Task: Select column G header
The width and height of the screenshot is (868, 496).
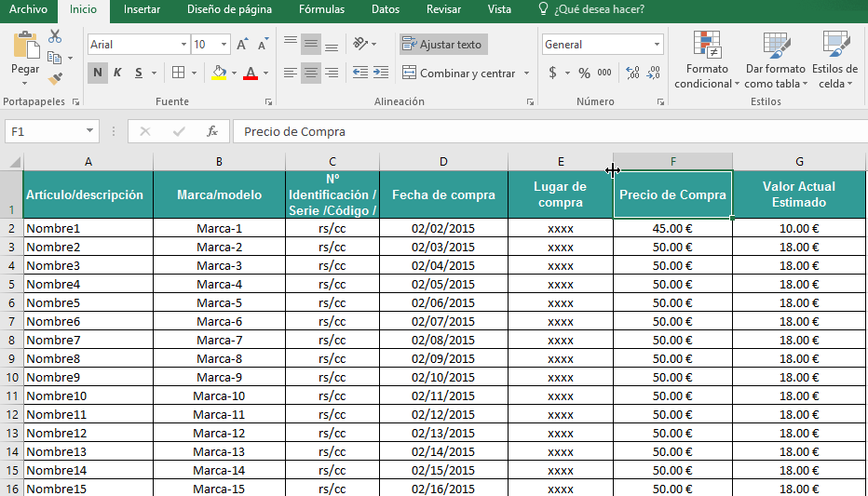Action: pyautogui.click(x=799, y=162)
